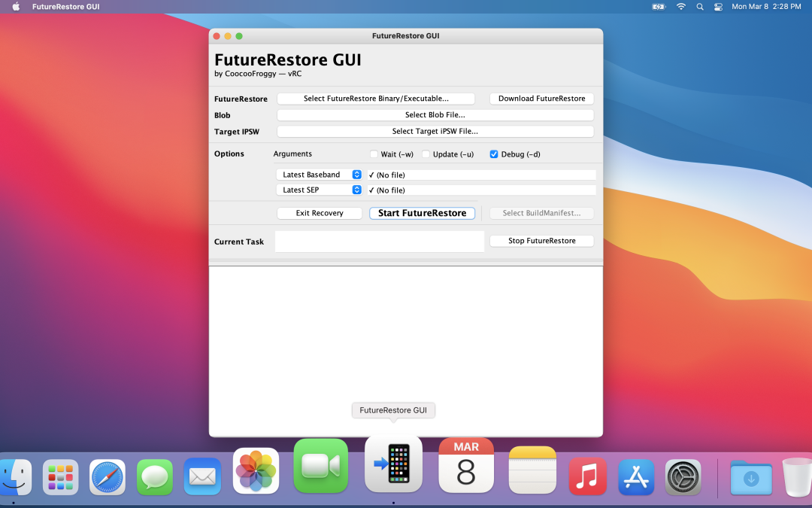Close the FutureRestore GUI window

point(217,36)
